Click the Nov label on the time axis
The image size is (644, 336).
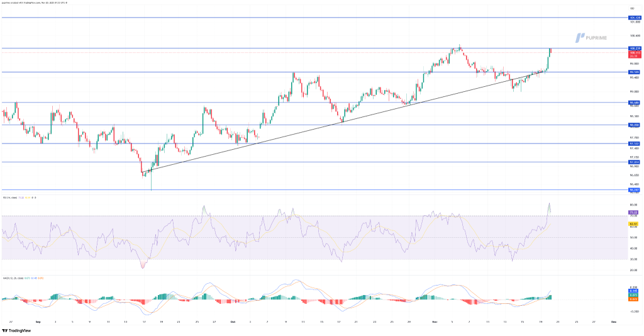tap(435, 321)
